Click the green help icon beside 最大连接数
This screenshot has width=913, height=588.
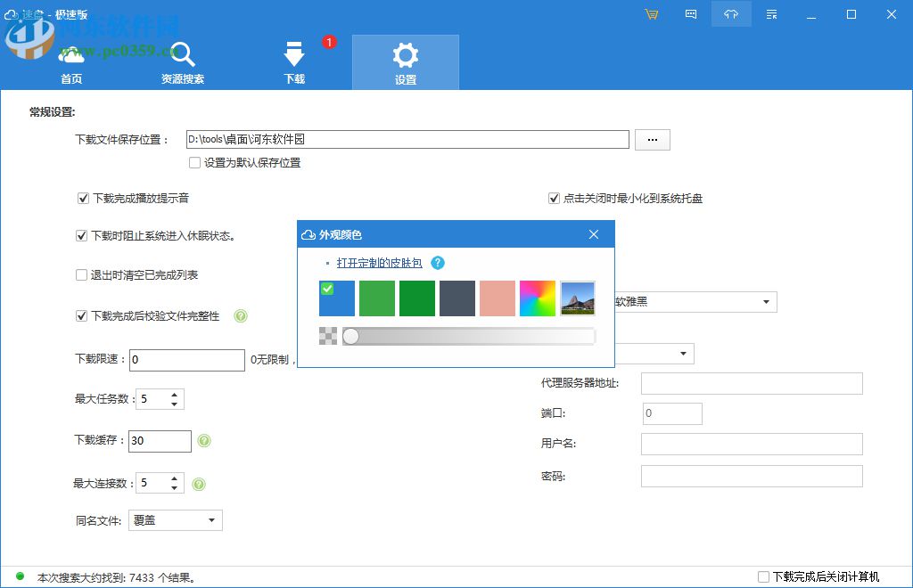coord(199,483)
